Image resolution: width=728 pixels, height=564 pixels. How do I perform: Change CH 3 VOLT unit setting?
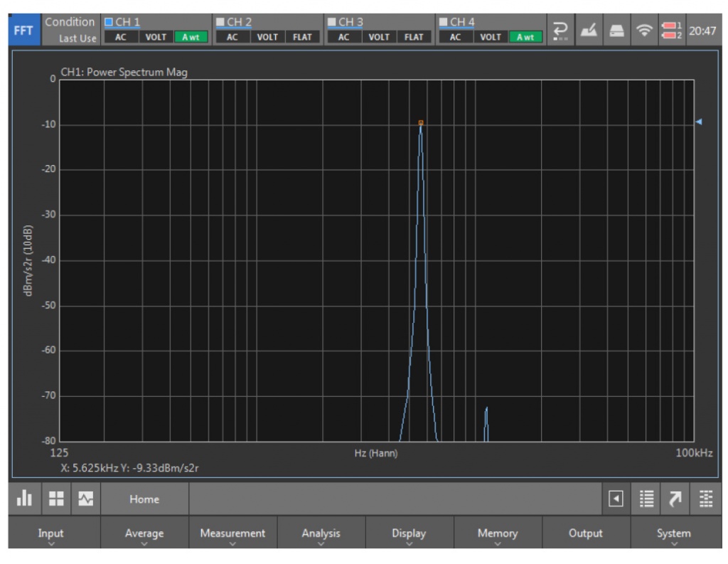379,37
